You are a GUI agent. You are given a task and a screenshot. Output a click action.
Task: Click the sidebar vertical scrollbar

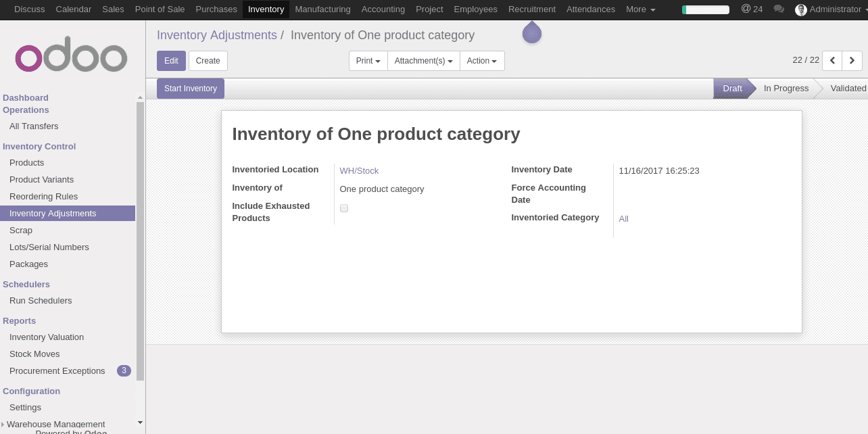pyautogui.click(x=140, y=241)
